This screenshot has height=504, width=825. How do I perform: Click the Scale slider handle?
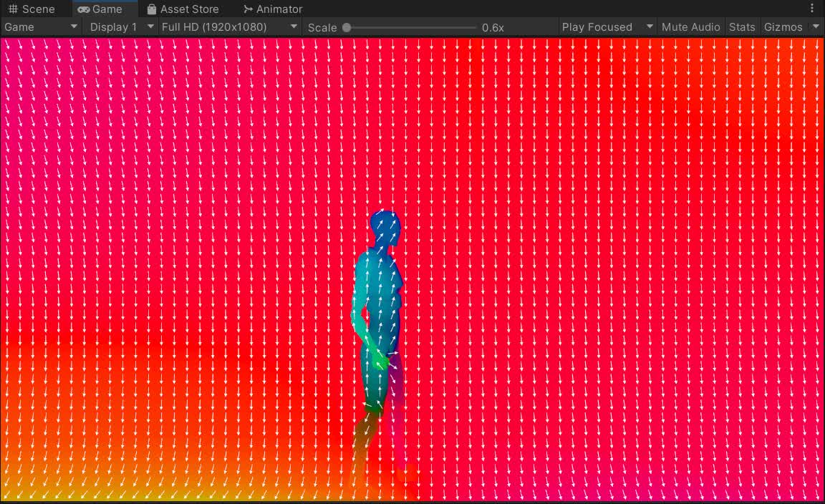click(347, 27)
